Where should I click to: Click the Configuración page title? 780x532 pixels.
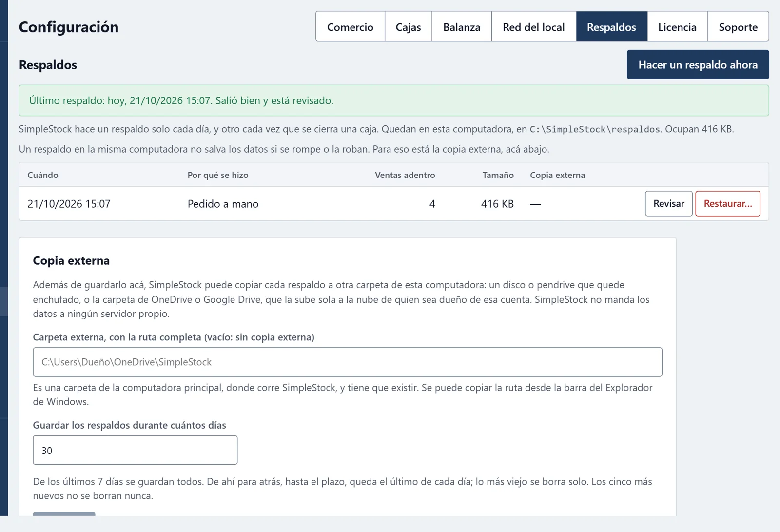pyautogui.click(x=69, y=27)
